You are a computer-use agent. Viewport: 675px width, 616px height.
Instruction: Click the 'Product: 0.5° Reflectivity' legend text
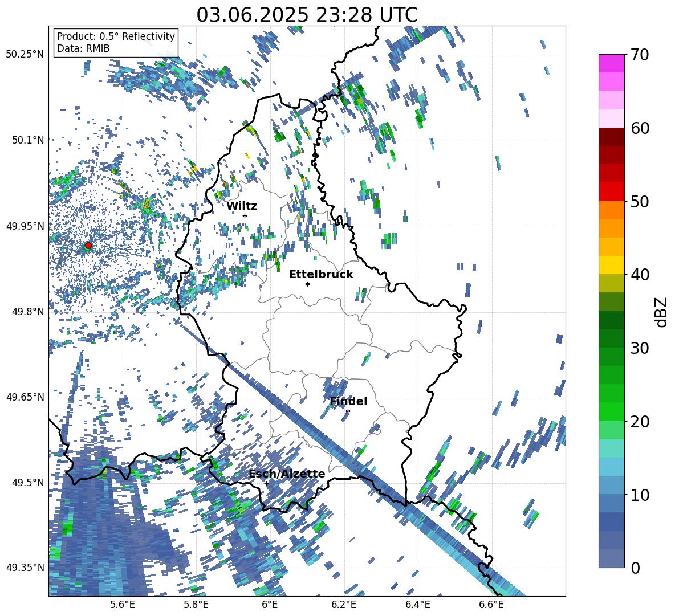116,36
